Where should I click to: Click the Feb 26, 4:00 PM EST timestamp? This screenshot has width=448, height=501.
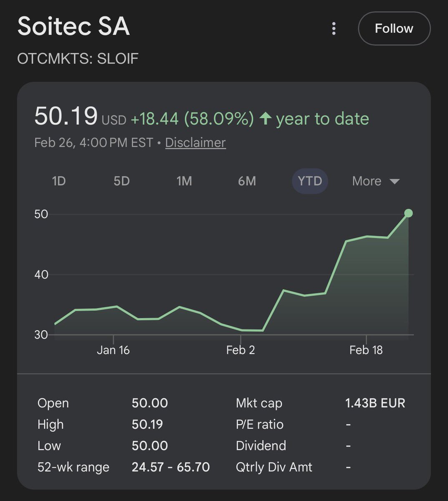(x=93, y=142)
